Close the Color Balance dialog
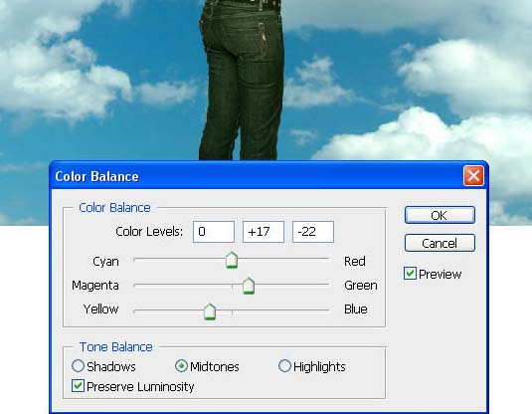The height and width of the screenshot is (414, 532). (473, 176)
